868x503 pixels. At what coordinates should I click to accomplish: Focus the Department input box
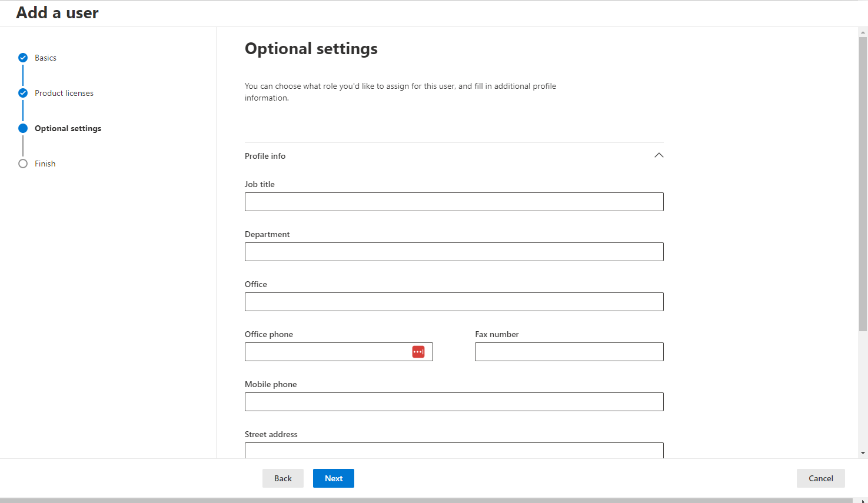click(454, 252)
